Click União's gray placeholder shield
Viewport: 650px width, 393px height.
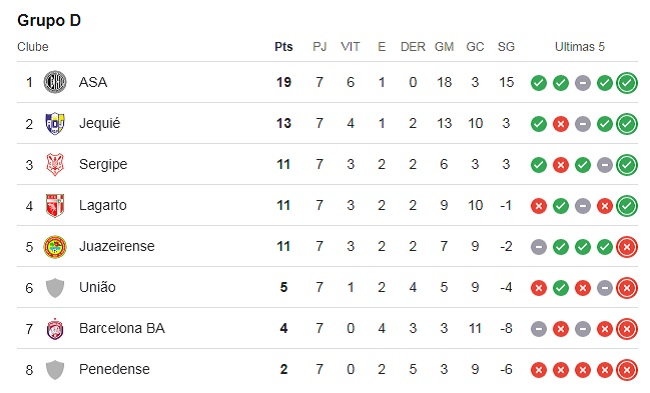[x=55, y=287]
